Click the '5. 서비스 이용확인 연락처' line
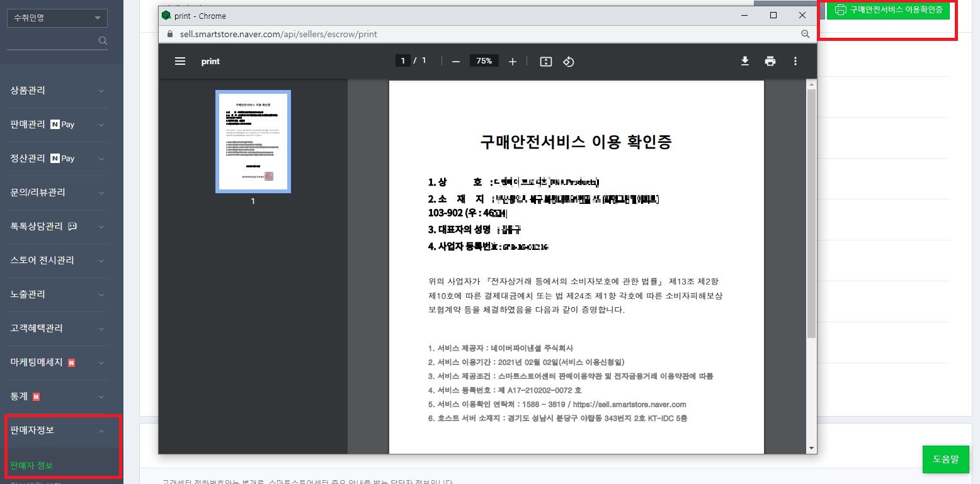The image size is (980, 484). [557, 404]
